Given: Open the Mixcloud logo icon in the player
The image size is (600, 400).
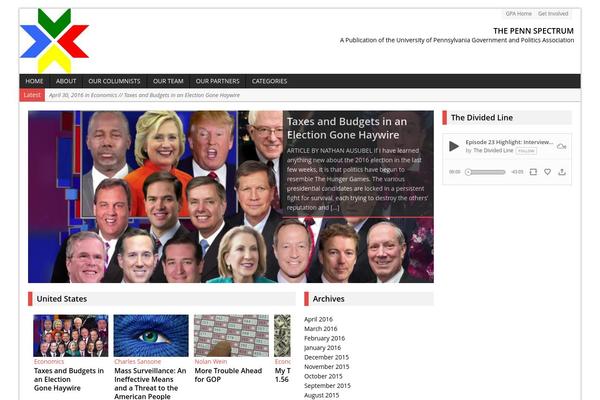Looking at the screenshot, I should [x=561, y=146].
